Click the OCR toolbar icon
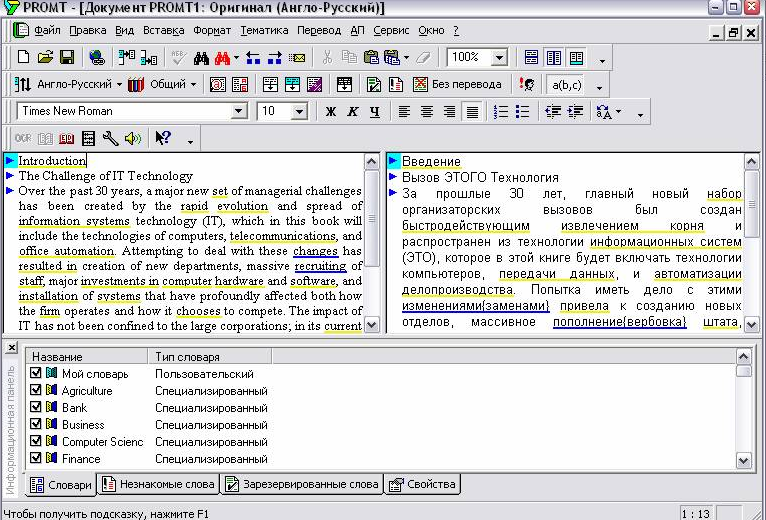 pos(24,138)
